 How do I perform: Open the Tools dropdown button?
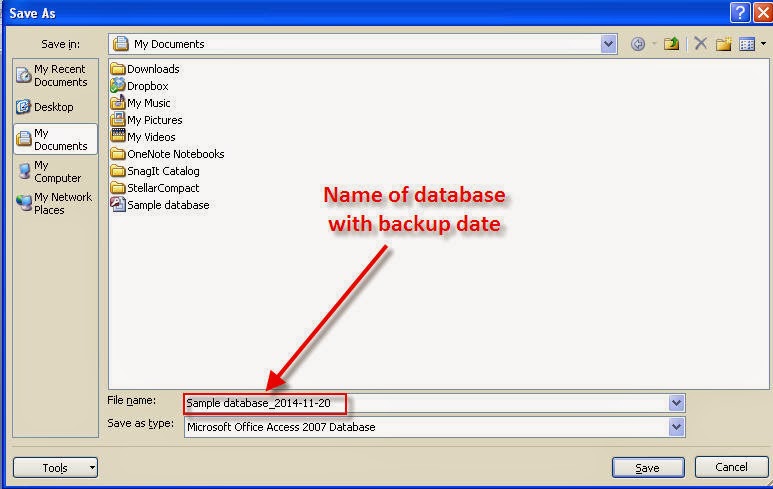(55, 467)
